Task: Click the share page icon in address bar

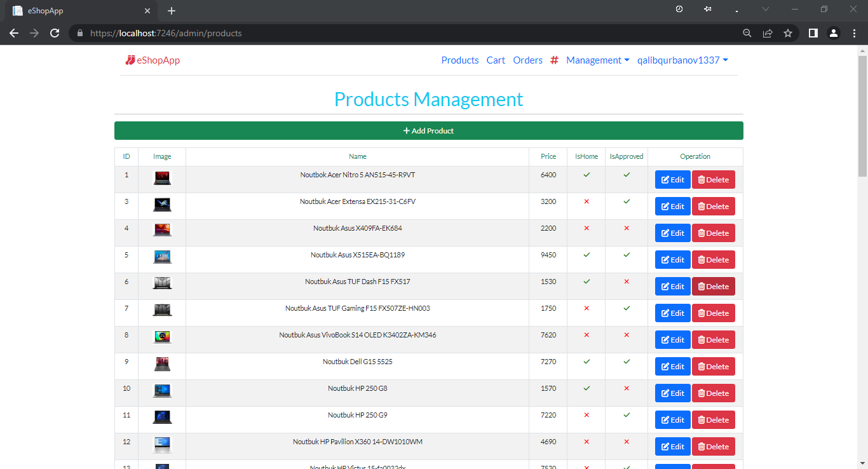Action: (768, 33)
